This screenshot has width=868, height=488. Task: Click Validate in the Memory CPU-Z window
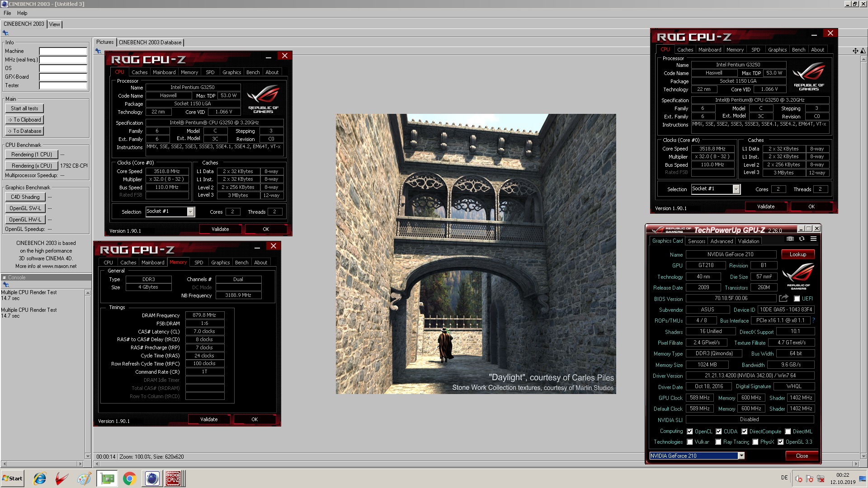pyautogui.click(x=209, y=419)
